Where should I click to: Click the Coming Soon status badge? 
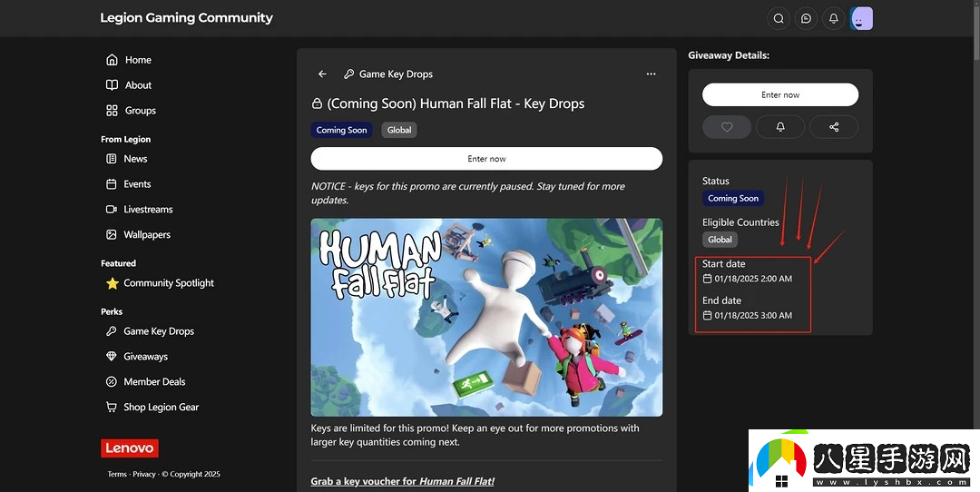tap(733, 198)
